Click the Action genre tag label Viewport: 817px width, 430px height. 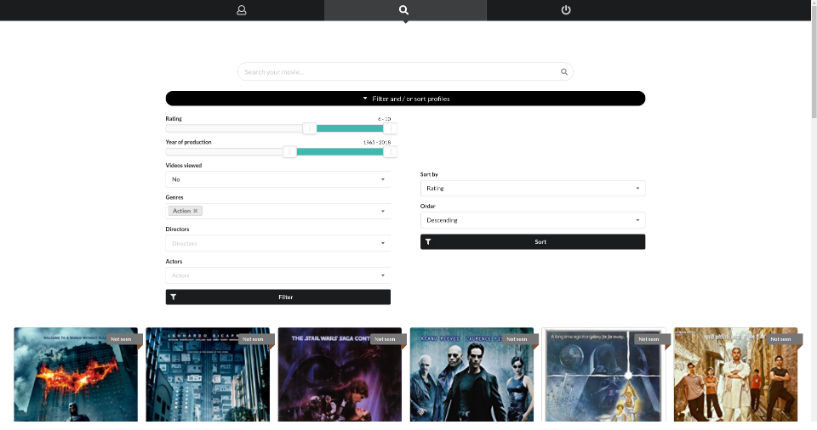(x=181, y=211)
